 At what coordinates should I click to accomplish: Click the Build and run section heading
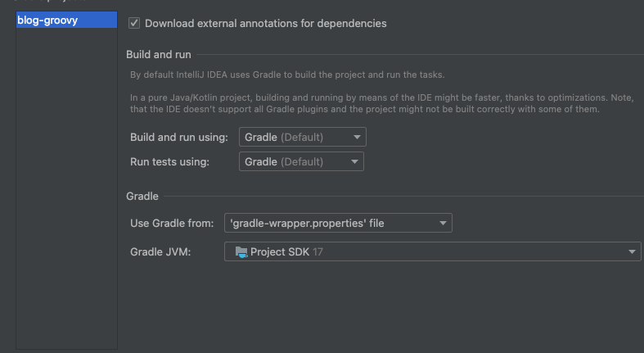click(159, 55)
